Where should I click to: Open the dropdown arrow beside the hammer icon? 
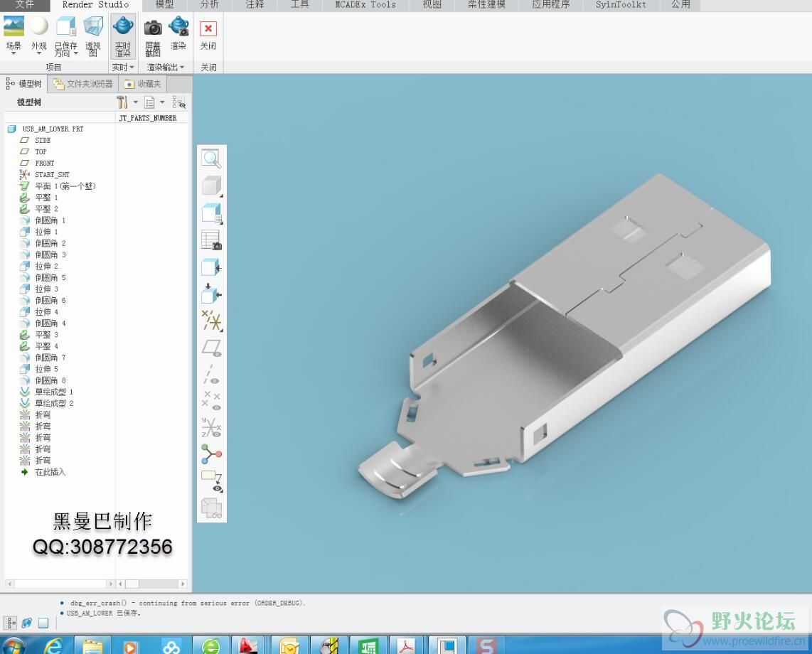tap(136, 102)
